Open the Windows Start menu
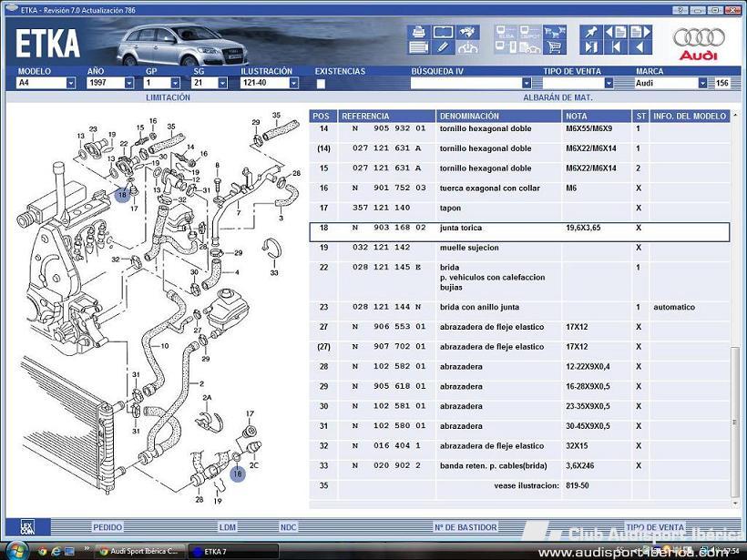Image resolution: width=747 pixels, height=560 pixels. [x=17, y=551]
